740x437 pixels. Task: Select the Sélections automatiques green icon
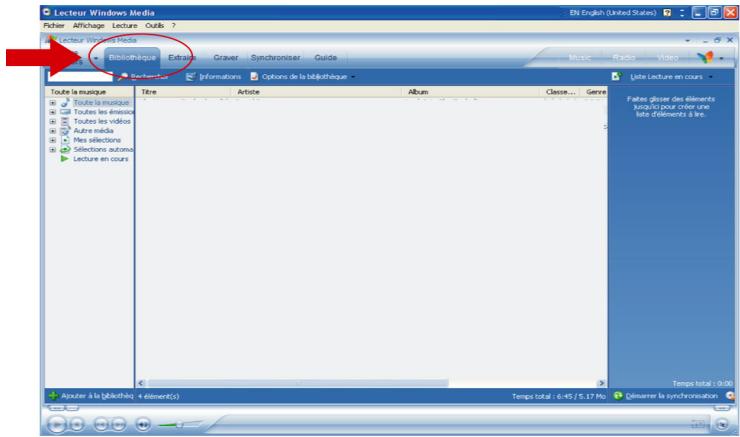pyautogui.click(x=65, y=150)
